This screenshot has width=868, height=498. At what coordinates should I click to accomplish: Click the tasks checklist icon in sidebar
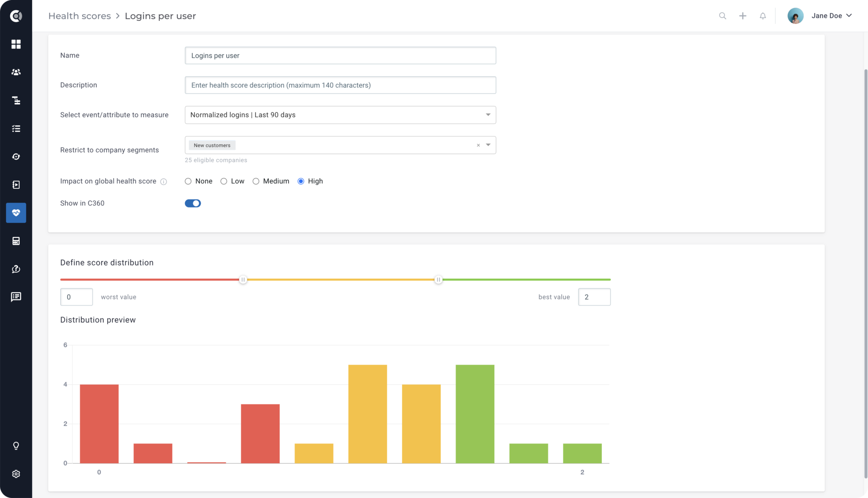point(16,128)
